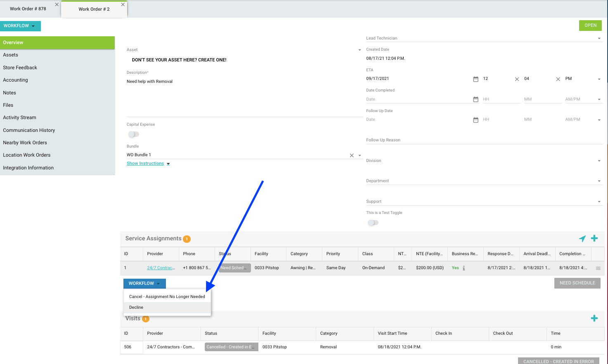Open the 24/7 Contractors provider link
The width and height of the screenshot is (608, 364).
pos(161,268)
